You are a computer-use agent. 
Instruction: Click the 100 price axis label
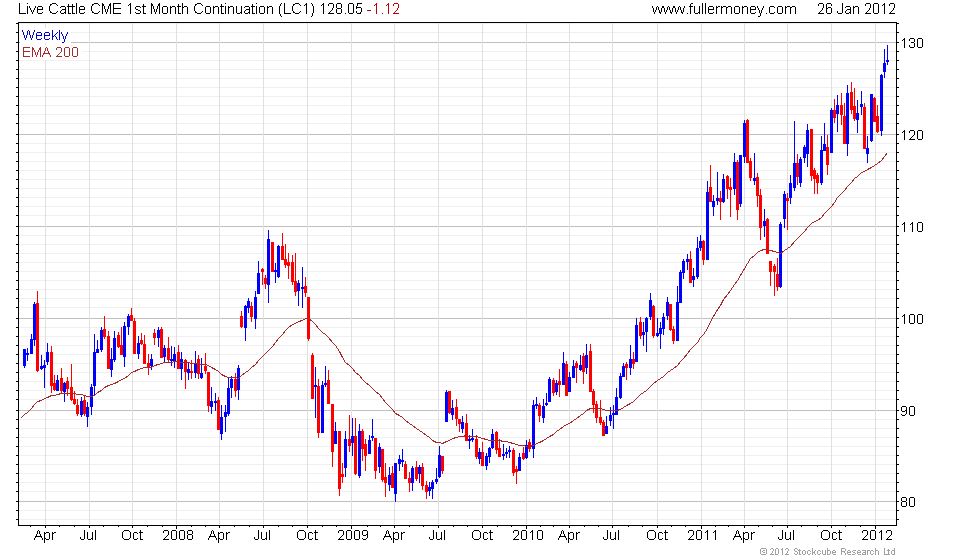click(x=912, y=319)
